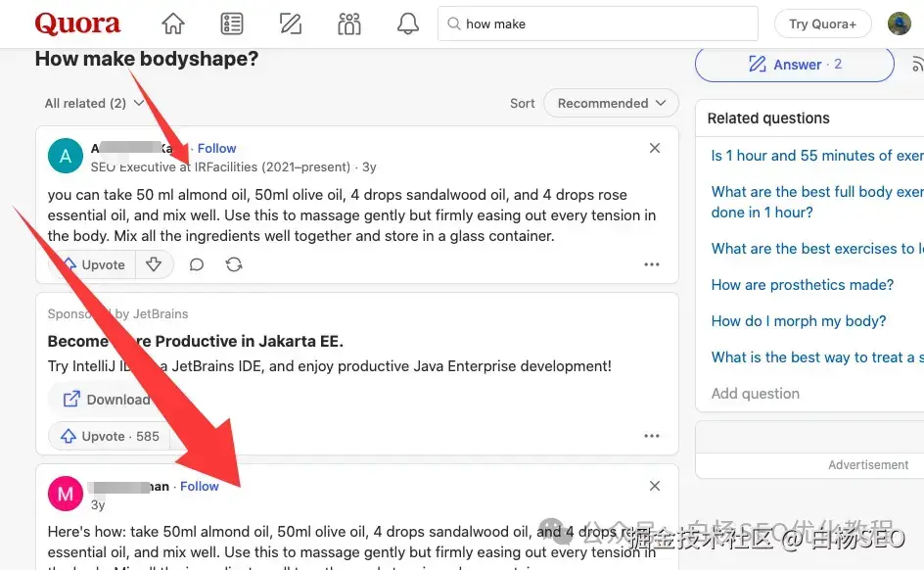Share the first answer via repost icon

pos(234,264)
